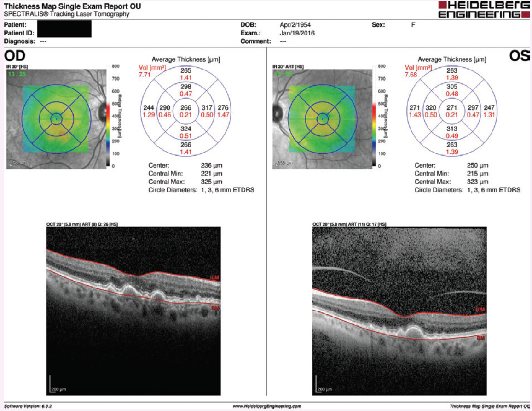Click the OCT 20° ART (11) Q:17 header
532x411 pixels.
coord(348,223)
